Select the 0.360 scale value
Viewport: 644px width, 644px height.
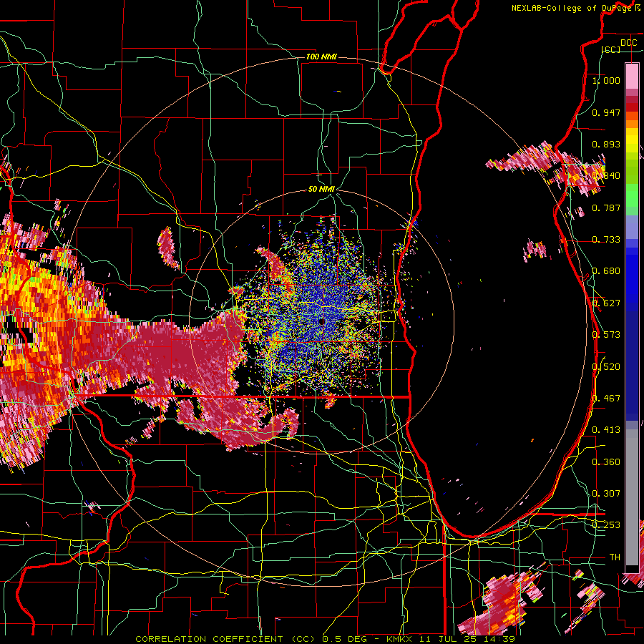[606, 462]
